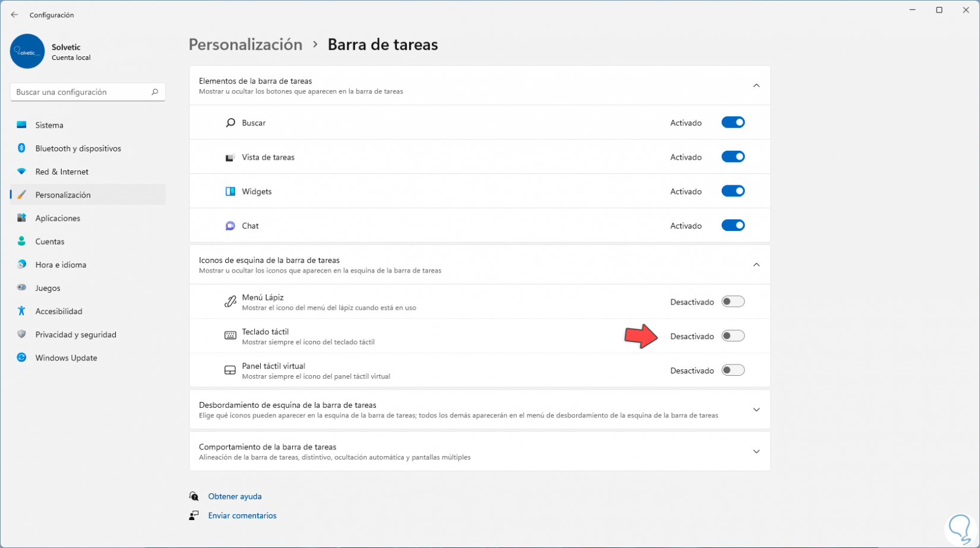The height and width of the screenshot is (548, 980).
Task: Enable the Menú Lápiz toggle
Action: click(x=733, y=302)
